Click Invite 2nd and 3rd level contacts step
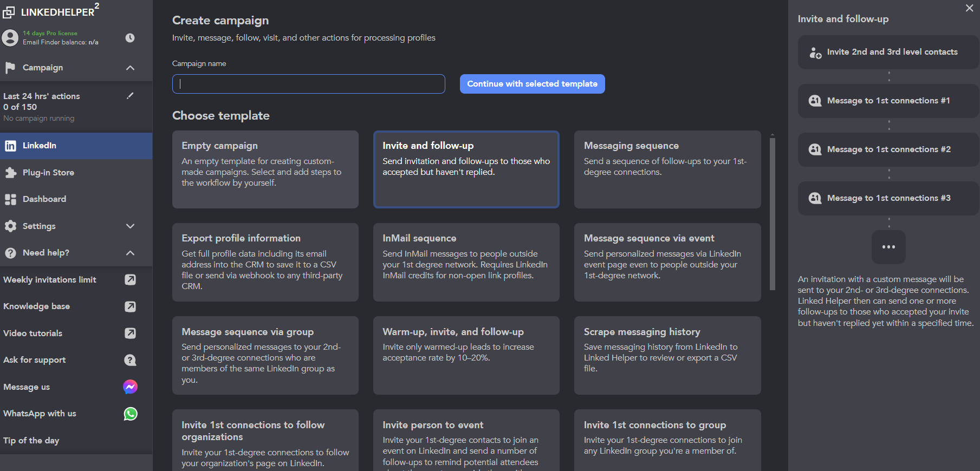 point(888,53)
